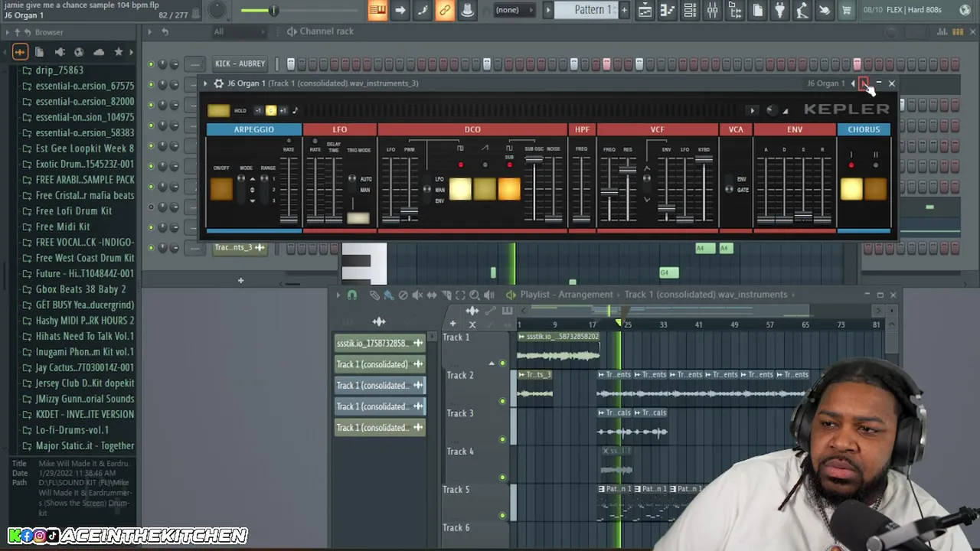Add a new pattern with plus button
The height and width of the screenshot is (551, 980).
[x=624, y=10]
